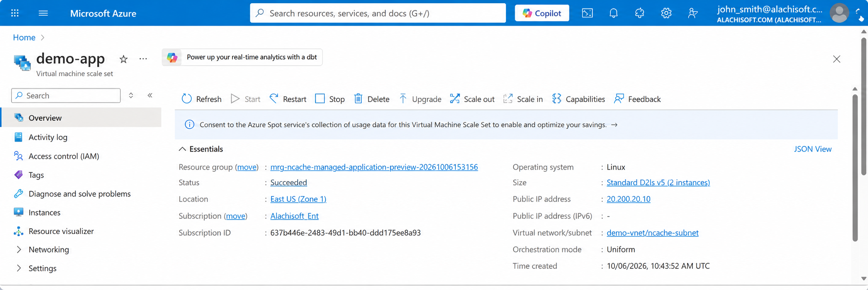
Task: Click the Home breadcrumb
Action: (x=24, y=38)
